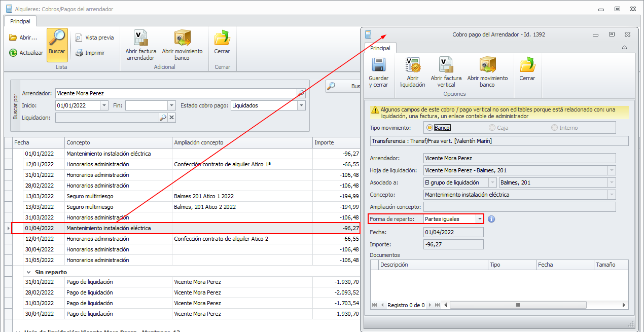
Task: Click Cerrar in the Cobro pago dialog
Action: pyautogui.click(x=527, y=69)
